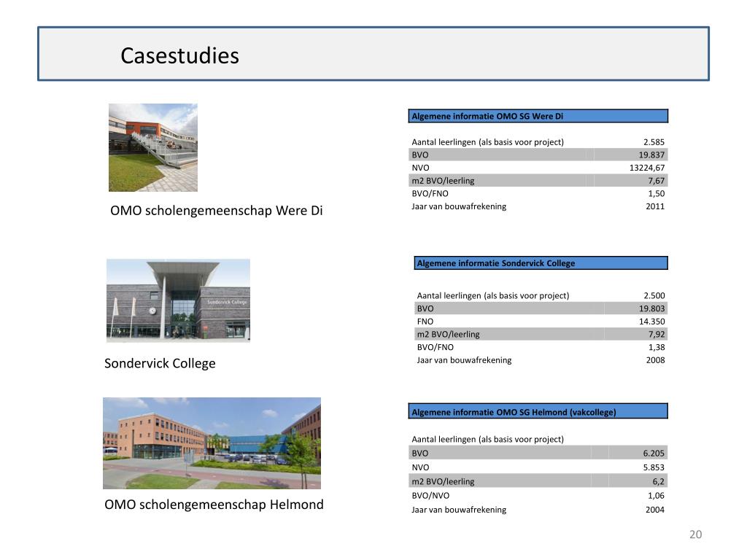Screen dimensions: 747x560
Task: Click the year 2004
Action: (655, 510)
